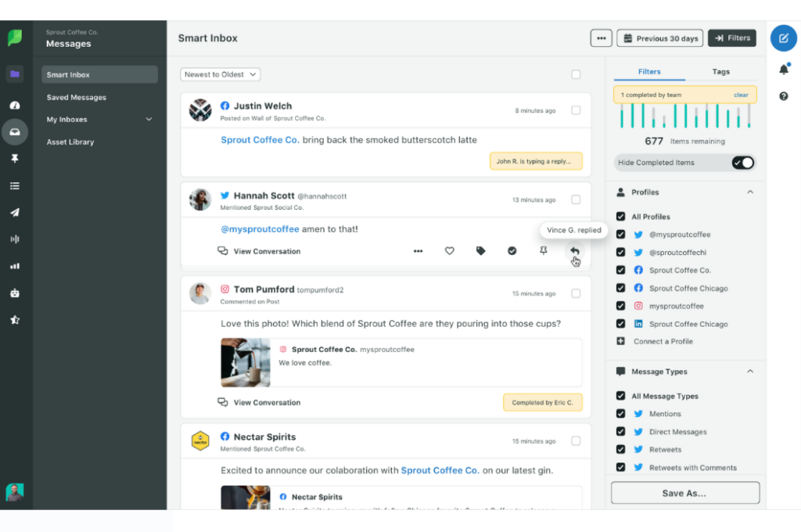
Task: Mark Hannah Scott's message complete
Action: click(512, 251)
